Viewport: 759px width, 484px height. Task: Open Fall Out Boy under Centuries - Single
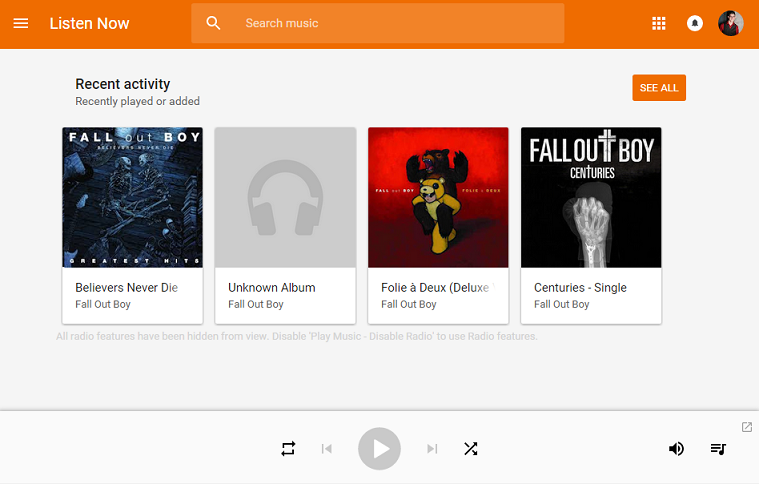562,304
